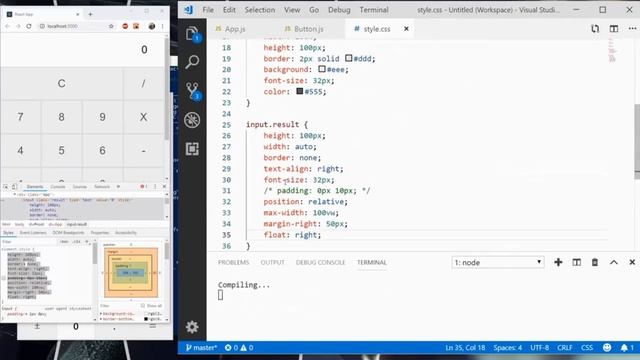Open the File menu
640x360 pixels.
[x=208, y=10]
